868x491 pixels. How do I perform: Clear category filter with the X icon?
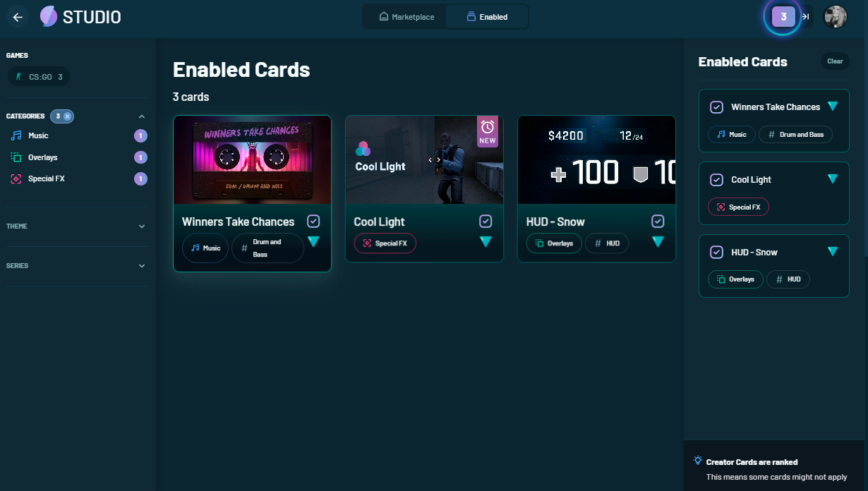tap(67, 116)
